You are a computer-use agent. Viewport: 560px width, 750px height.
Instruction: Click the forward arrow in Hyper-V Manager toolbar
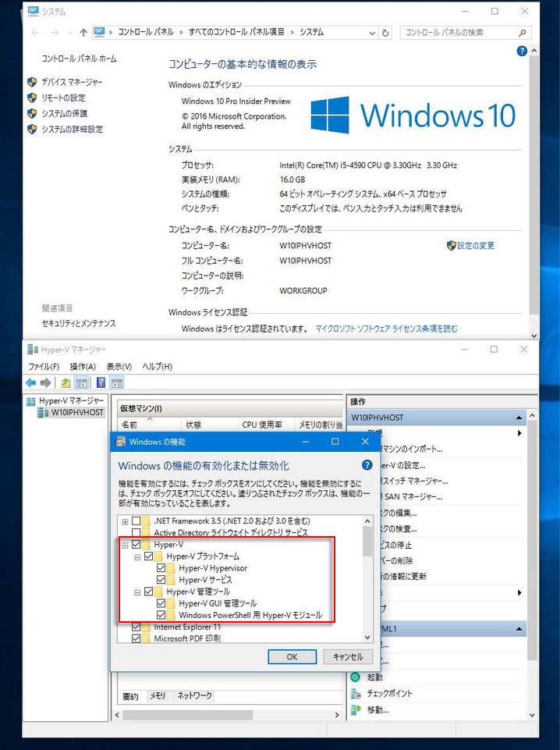pos(46,382)
